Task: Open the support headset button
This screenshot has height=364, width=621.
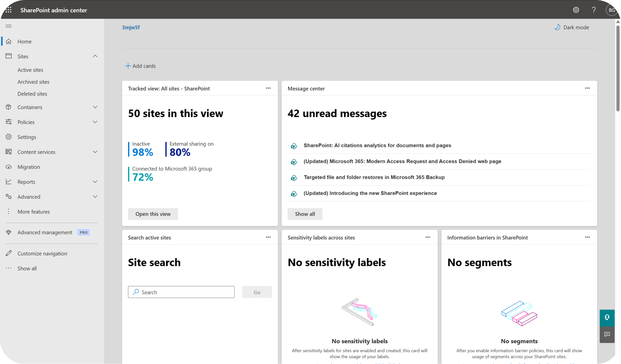Action: tap(607, 317)
